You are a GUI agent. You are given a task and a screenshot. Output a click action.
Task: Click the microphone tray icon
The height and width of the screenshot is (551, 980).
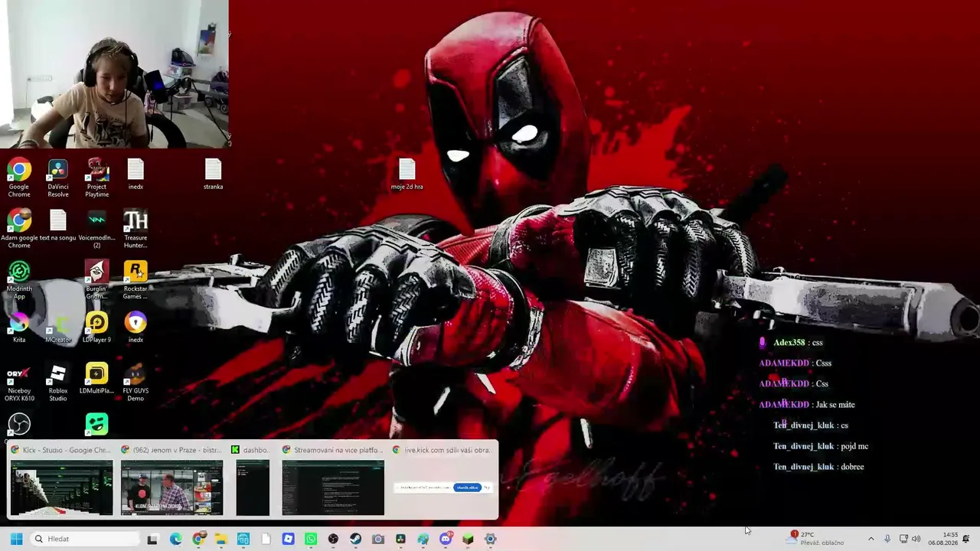pos(887,539)
